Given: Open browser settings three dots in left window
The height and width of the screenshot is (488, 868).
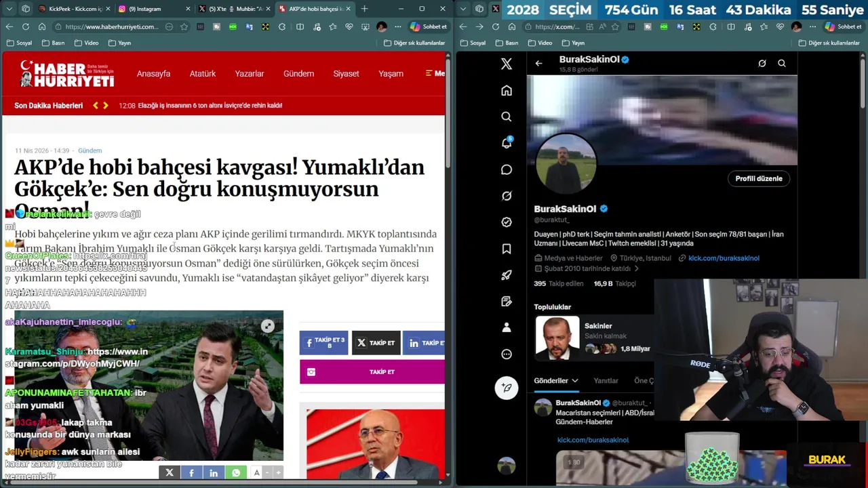Looking at the screenshot, I should pos(398,26).
